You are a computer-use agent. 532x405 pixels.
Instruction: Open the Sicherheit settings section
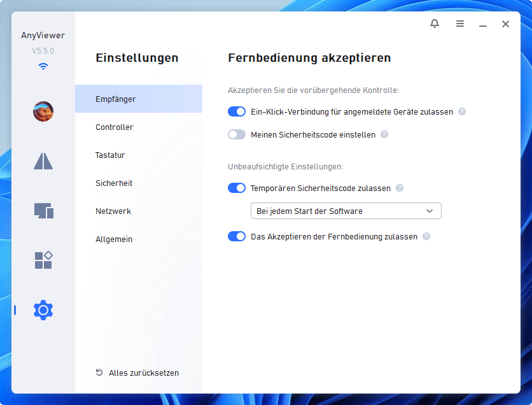(x=114, y=183)
